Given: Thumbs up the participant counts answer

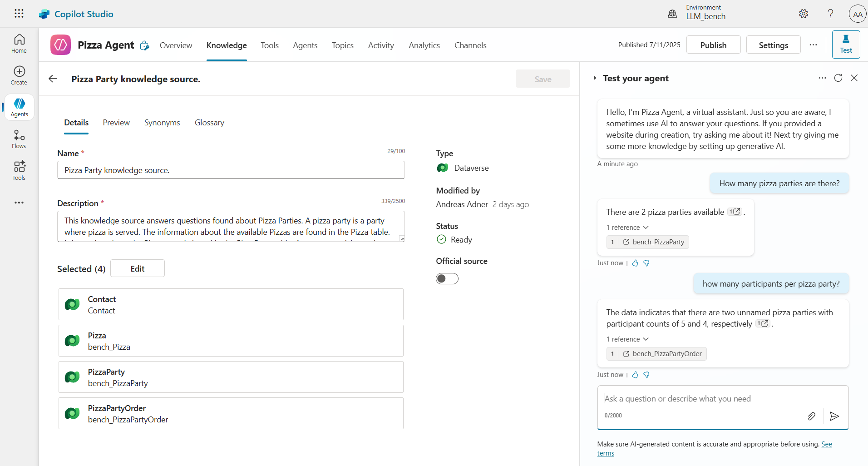Looking at the screenshot, I should (635, 375).
